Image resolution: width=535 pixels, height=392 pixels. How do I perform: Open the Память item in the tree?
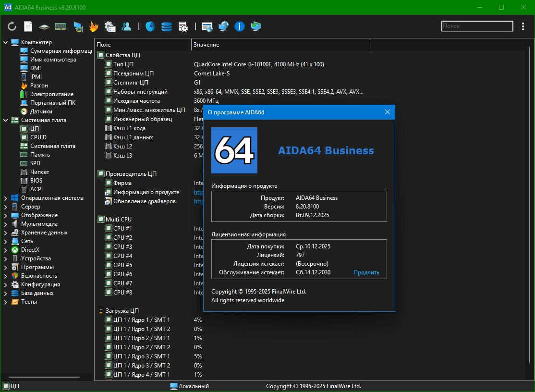click(40, 155)
